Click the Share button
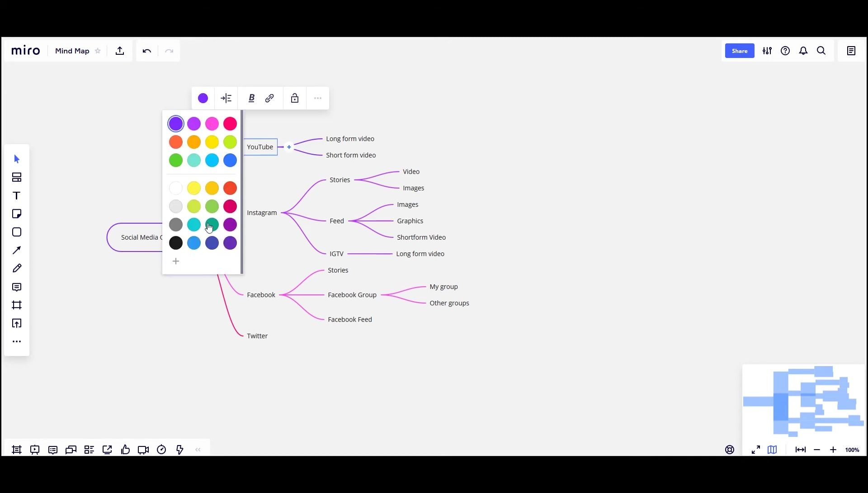The width and height of the screenshot is (868, 493). 740,51
